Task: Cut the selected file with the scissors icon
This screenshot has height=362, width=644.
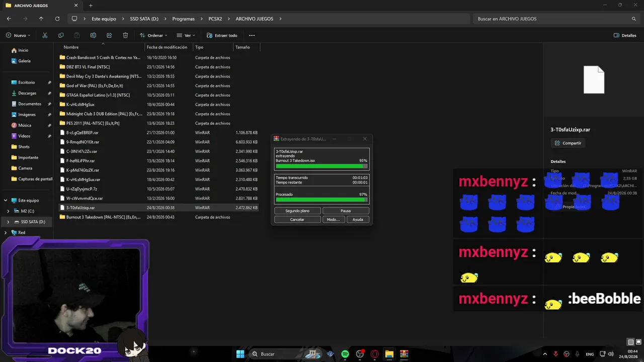Action: 45,35
